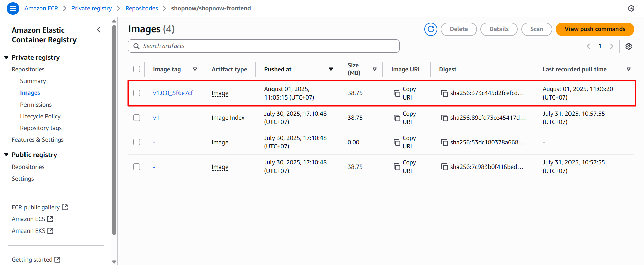The height and width of the screenshot is (265, 644).
Task: Check the sha256:7c983b0f416bed row checkbox
Action: (x=137, y=167)
